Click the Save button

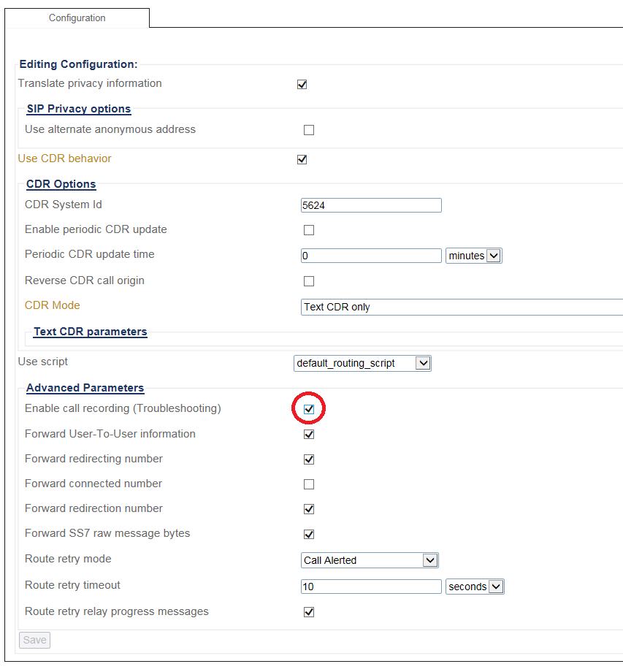(34, 640)
